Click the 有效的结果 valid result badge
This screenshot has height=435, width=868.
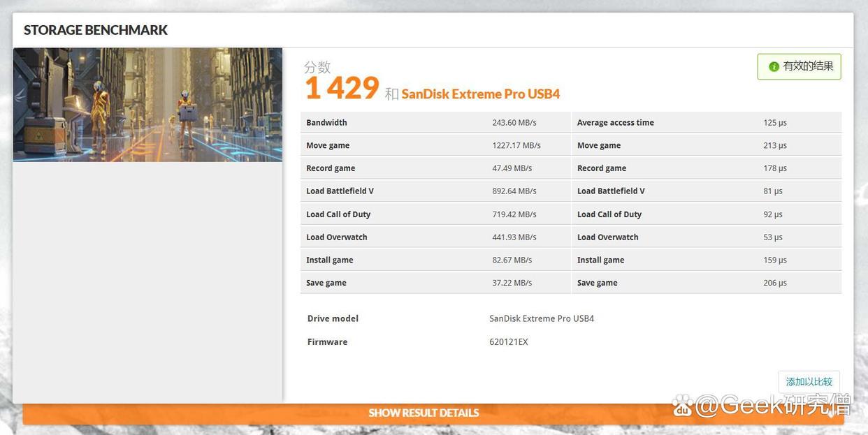click(799, 66)
